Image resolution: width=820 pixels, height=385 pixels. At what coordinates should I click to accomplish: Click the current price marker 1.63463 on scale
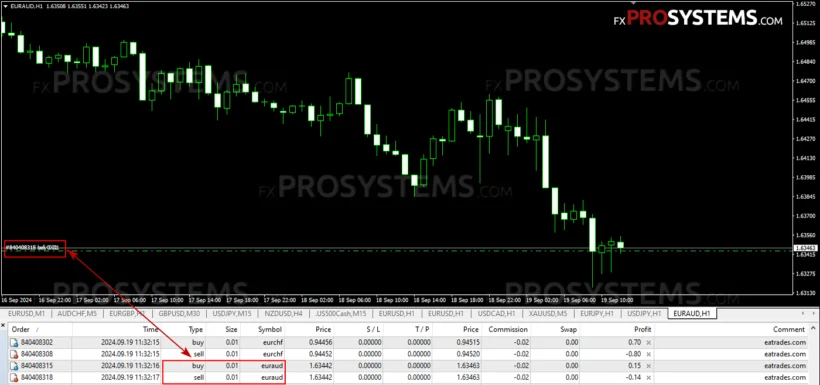tap(805, 248)
